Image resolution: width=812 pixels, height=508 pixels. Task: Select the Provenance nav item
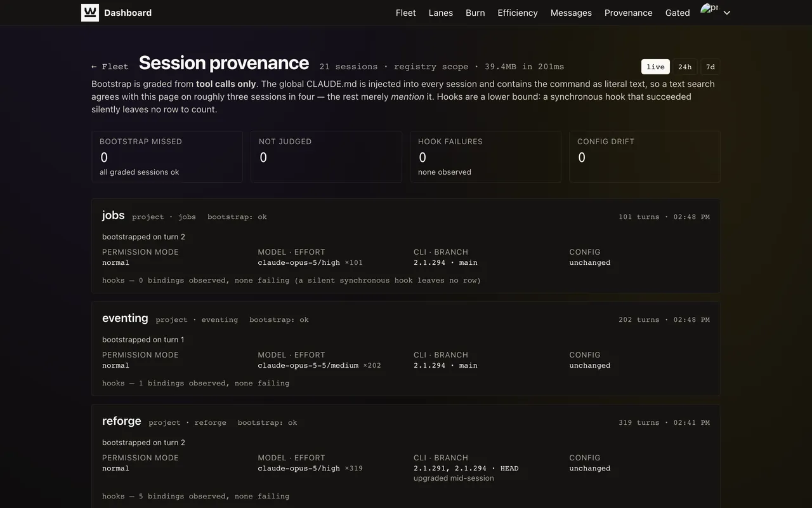629,13
